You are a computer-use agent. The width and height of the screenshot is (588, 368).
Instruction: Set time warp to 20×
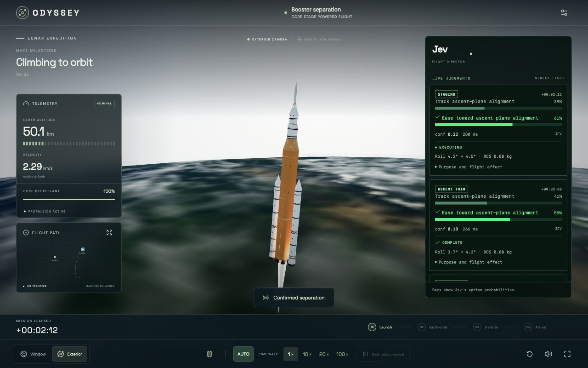pyautogui.click(x=324, y=354)
